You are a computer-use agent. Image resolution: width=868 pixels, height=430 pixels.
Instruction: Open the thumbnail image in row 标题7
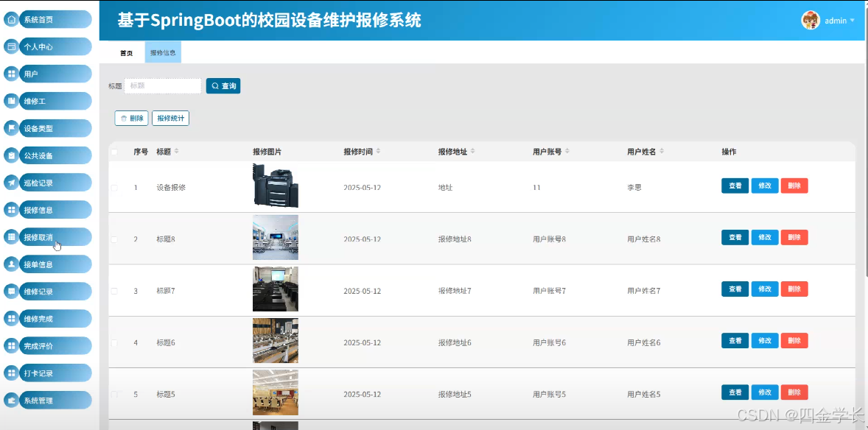pyautogui.click(x=276, y=289)
